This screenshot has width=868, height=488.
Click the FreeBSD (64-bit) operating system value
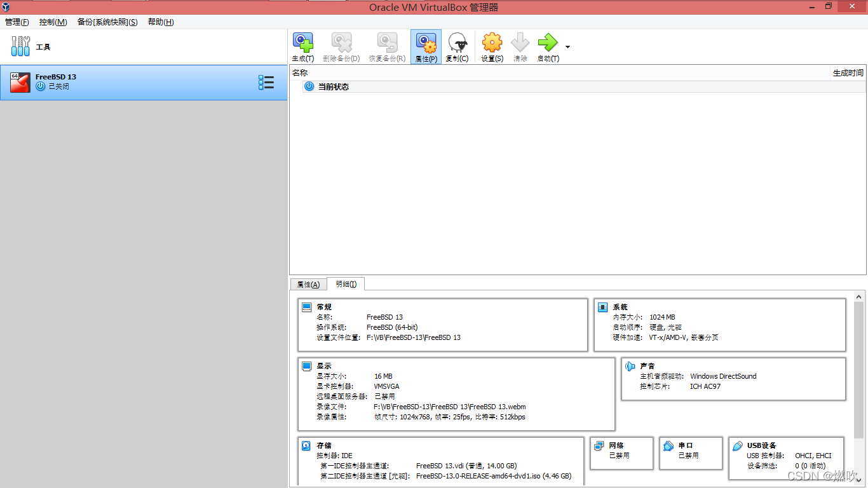pyautogui.click(x=392, y=327)
